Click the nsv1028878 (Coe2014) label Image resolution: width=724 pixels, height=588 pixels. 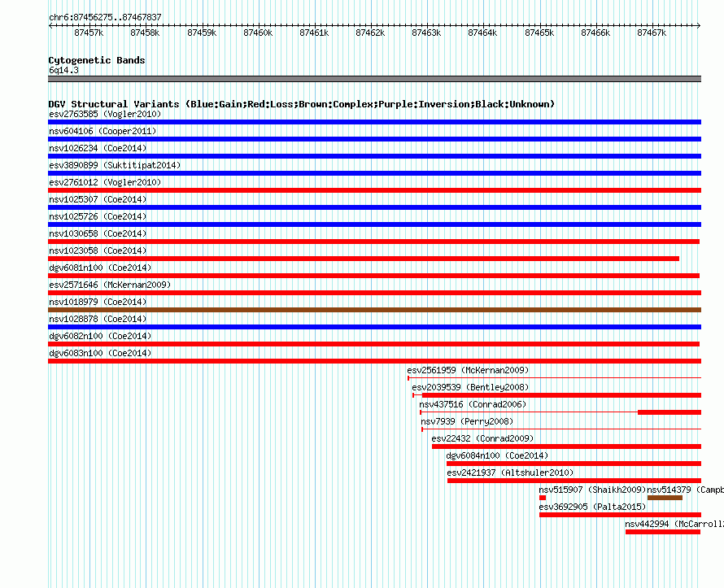pos(98,319)
